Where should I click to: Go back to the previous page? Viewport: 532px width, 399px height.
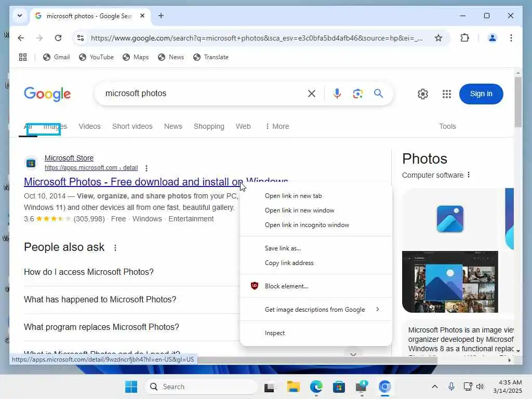point(21,38)
